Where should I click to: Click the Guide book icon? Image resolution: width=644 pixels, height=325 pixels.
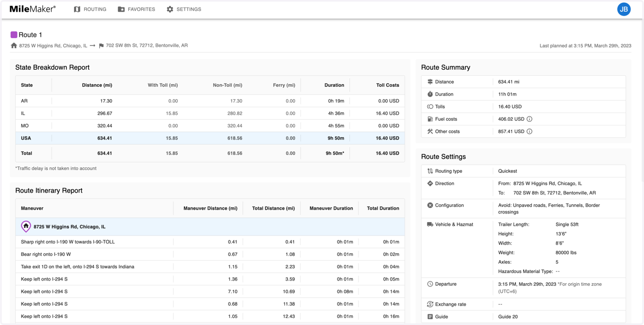click(x=430, y=316)
